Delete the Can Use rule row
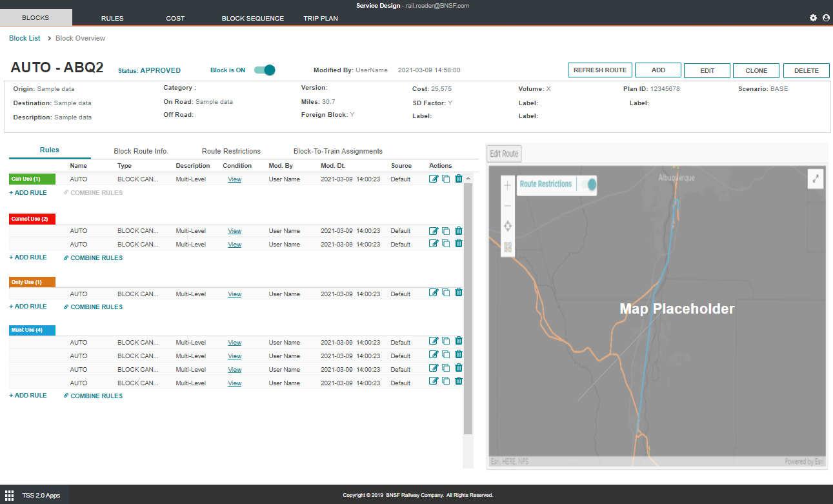Image resolution: width=833 pixels, height=504 pixels. tap(459, 179)
